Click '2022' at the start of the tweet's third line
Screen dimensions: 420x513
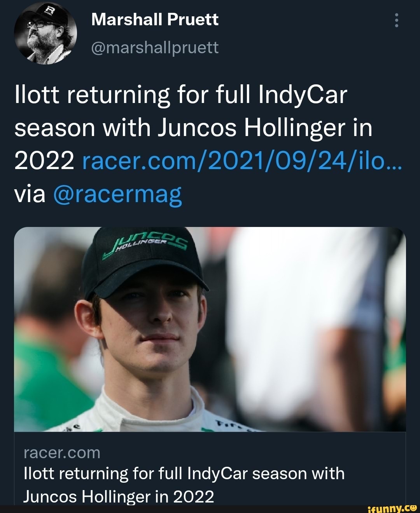(44, 160)
